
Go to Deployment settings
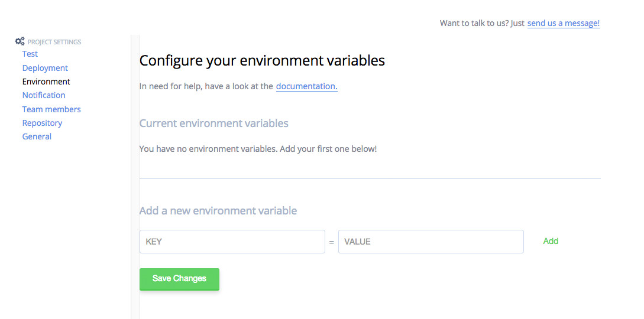tap(45, 68)
